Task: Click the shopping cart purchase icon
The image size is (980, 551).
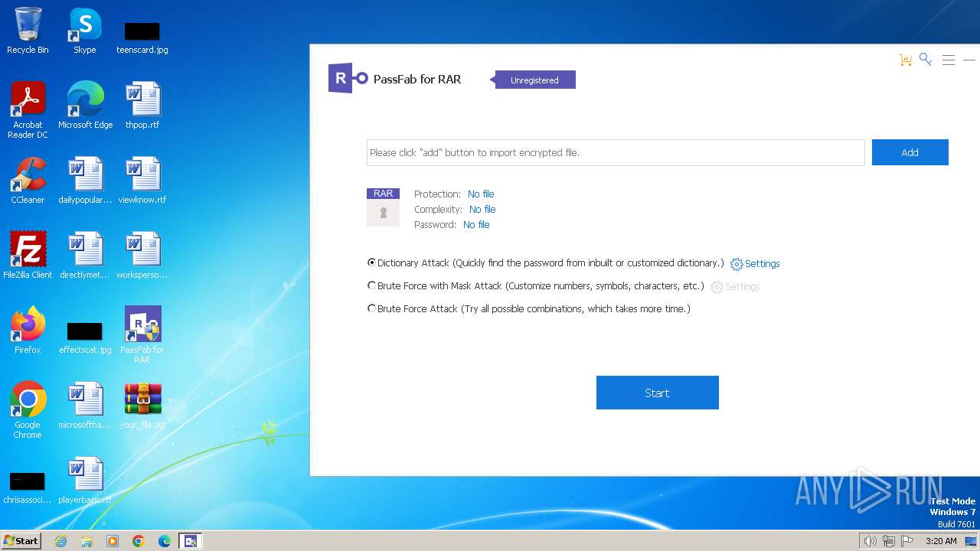Action: click(906, 60)
